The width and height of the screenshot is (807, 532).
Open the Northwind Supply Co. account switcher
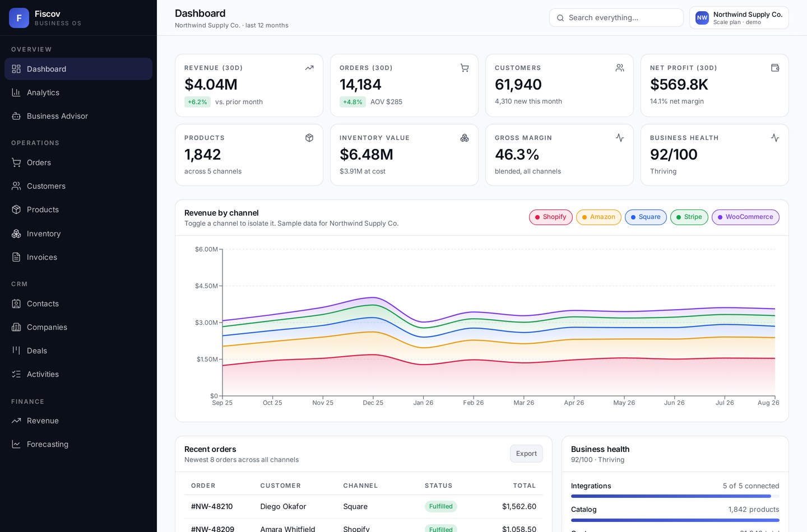click(739, 18)
